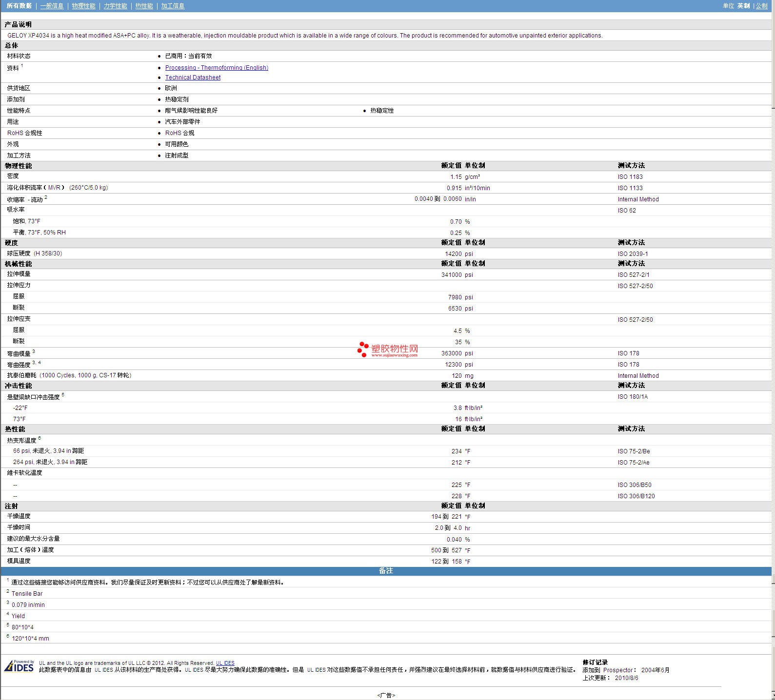Click the 物理性能 section heading
The image size is (775, 700).
[18, 166]
